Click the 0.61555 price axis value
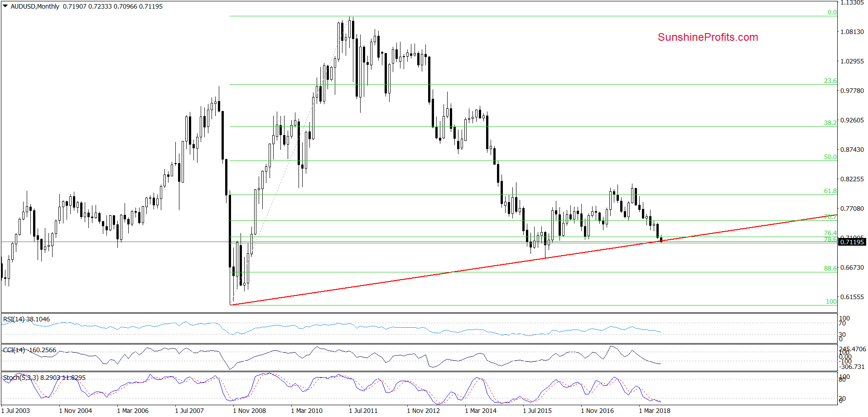 coord(852,297)
